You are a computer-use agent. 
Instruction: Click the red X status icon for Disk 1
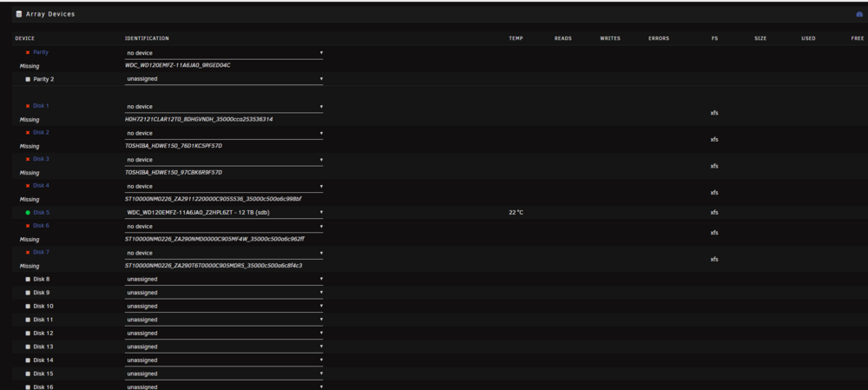[x=28, y=106]
